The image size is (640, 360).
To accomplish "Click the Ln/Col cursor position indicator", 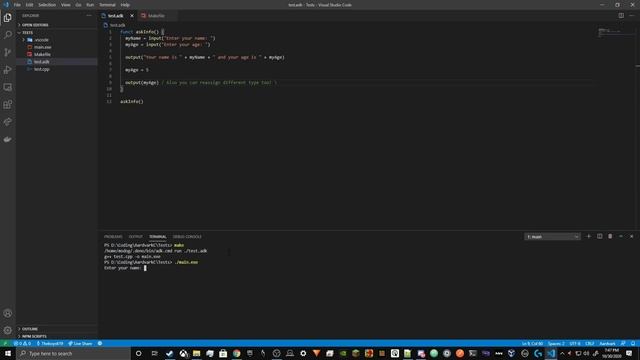I will 532,344.
